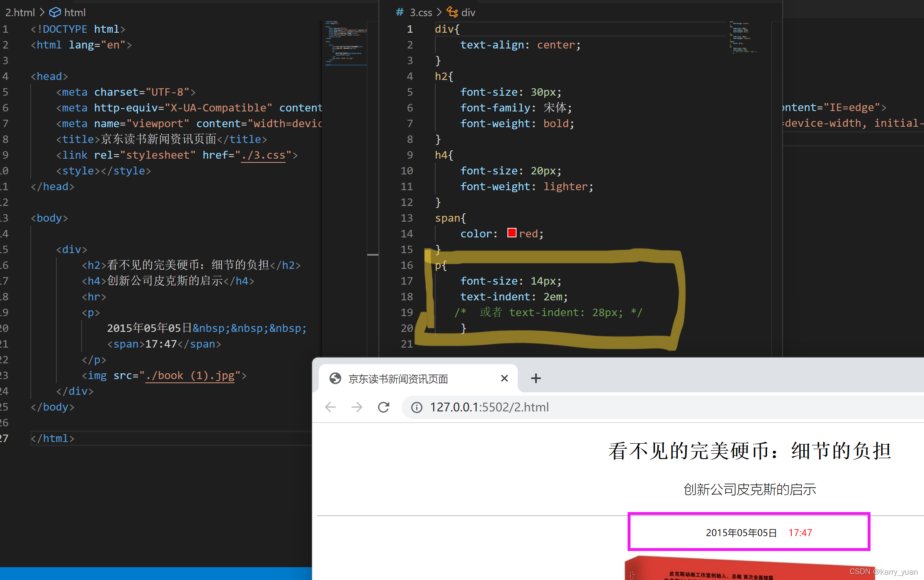Click the div selector icon in breadcrumb
Screen dimensions: 924x580
tap(452, 12)
